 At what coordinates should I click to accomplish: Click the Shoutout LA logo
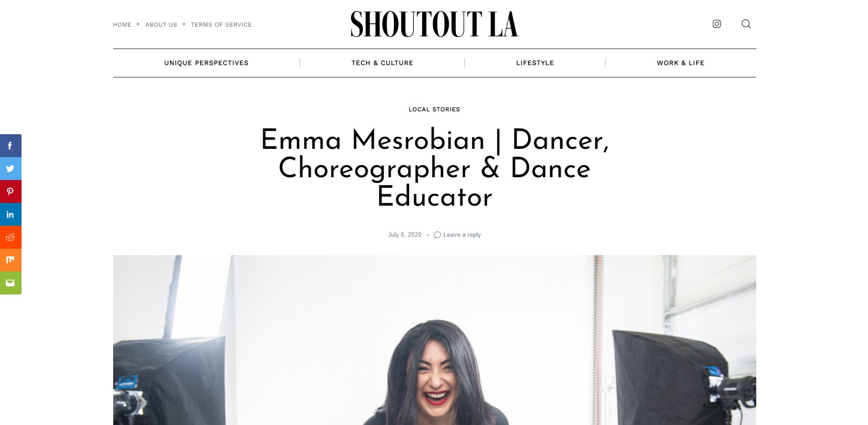(434, 24)
